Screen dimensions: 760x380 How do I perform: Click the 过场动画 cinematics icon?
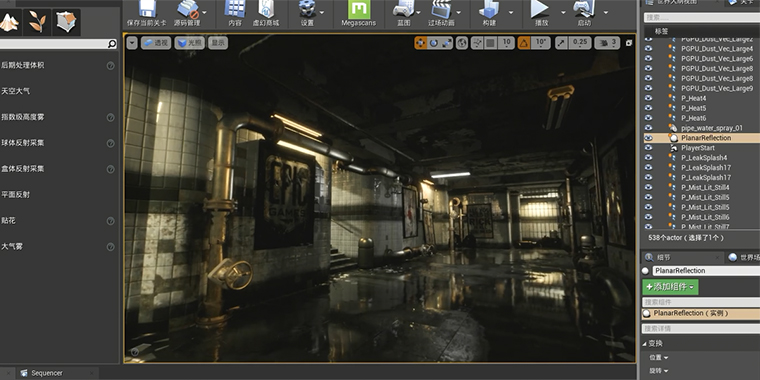click(x=441, y=8)
